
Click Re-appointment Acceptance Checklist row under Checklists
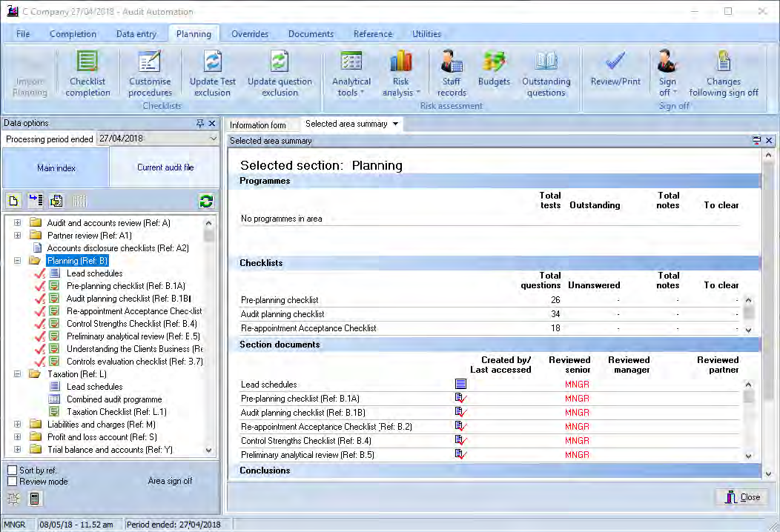(x=490, y=328)
